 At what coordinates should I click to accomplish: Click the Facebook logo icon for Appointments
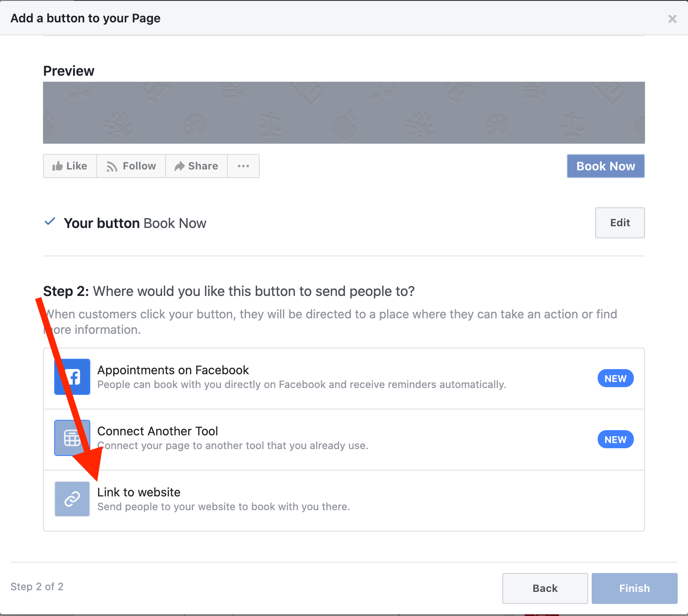(x=72, y=377)
